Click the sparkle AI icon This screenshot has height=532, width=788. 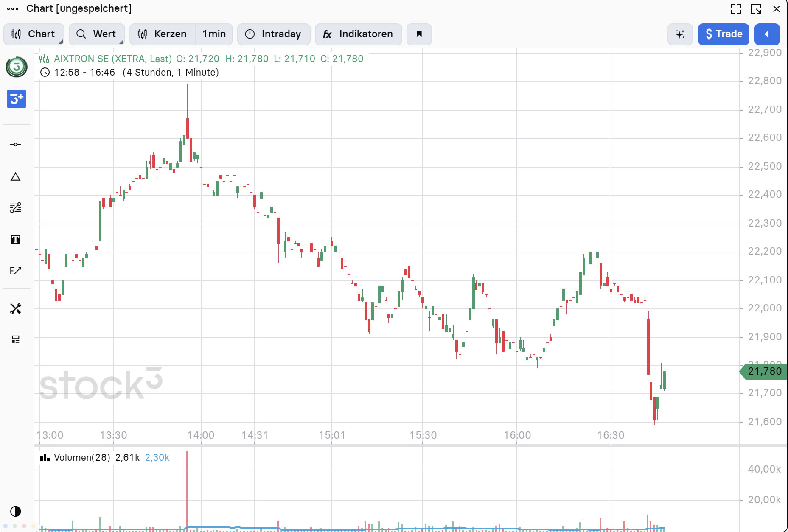(x=680, y=34)
